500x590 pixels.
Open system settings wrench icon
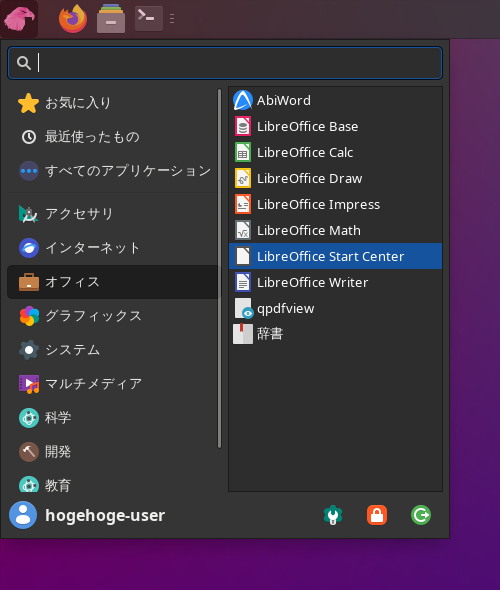[x=333, y=515]
